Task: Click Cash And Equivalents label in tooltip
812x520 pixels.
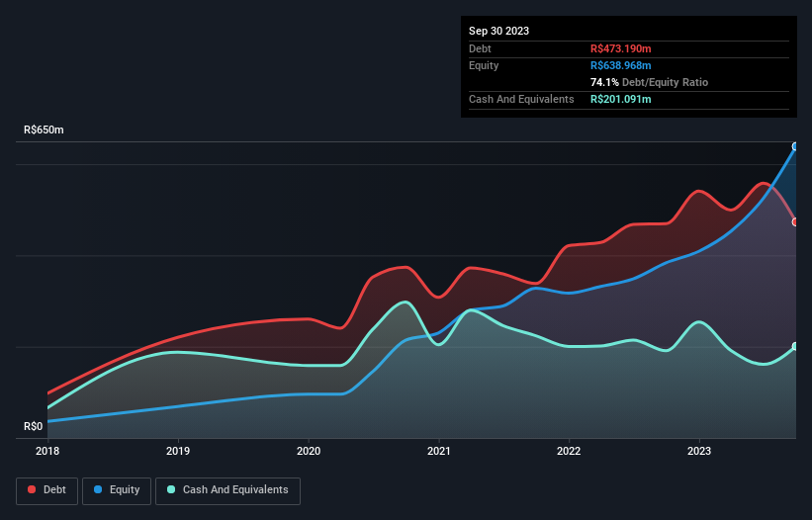Action: (521, 99)
